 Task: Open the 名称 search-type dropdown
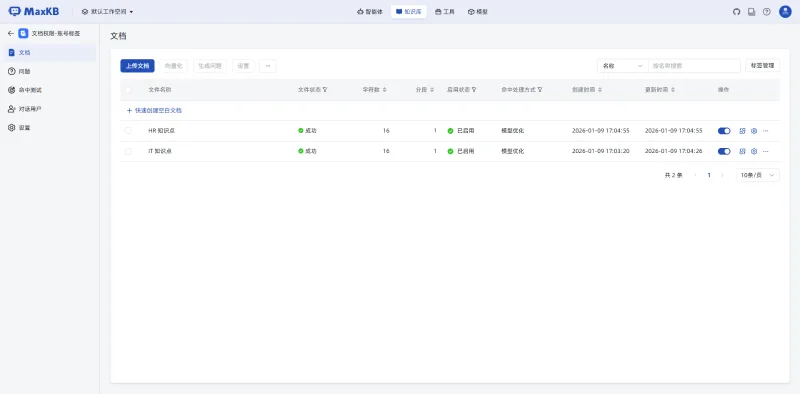[x=622, y=66]
